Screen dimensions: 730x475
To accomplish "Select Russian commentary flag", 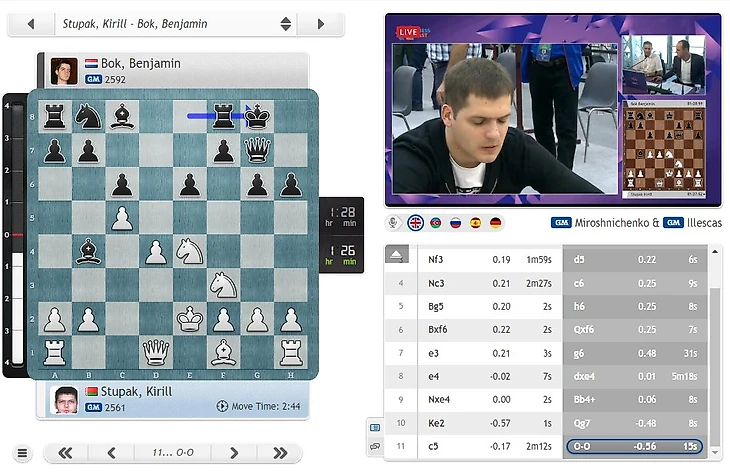I will [x=455, y=223].
